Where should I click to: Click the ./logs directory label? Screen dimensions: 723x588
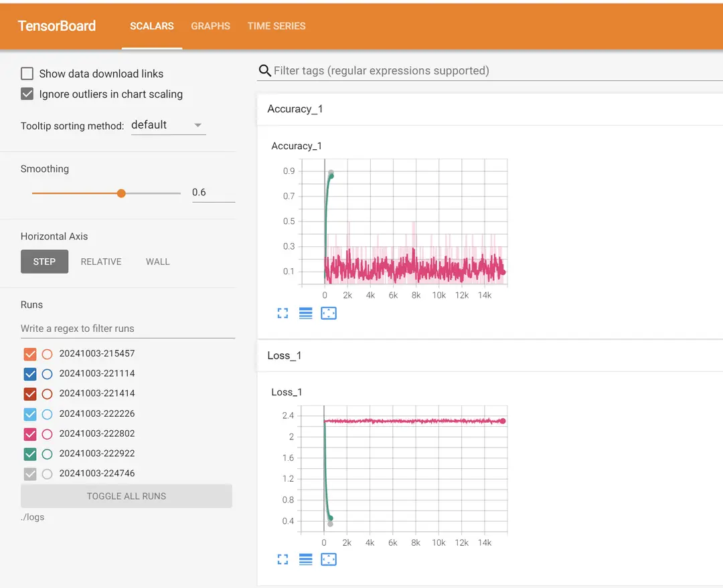click(x=32, y=517)
